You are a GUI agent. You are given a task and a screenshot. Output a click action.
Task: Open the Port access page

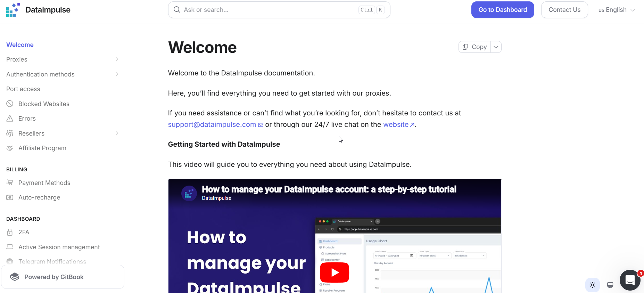click(23, 89)
